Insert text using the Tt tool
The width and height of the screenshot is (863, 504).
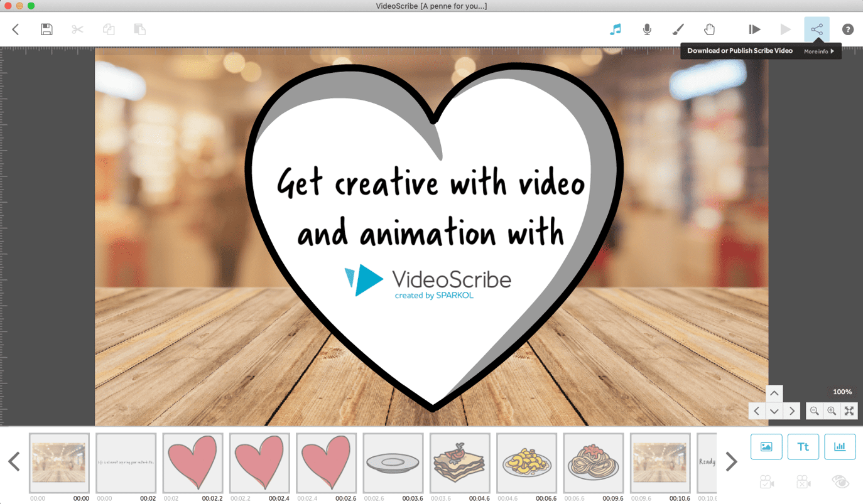803,446
